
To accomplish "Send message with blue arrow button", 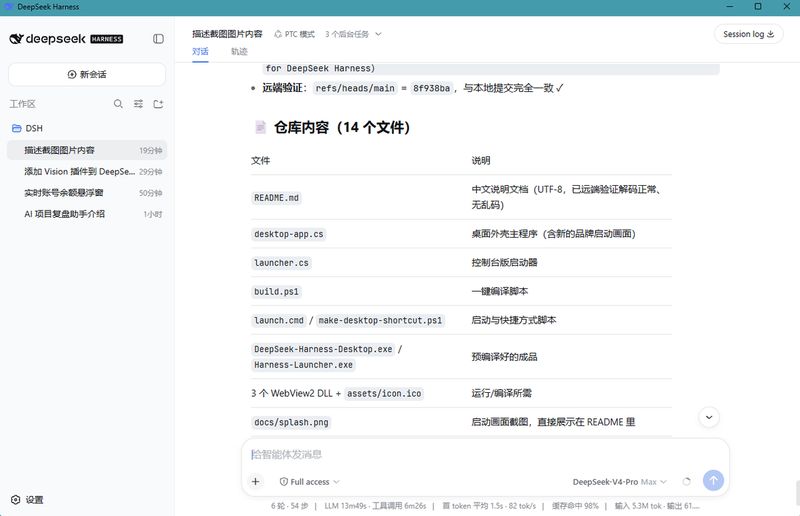I will coord(713,480).
